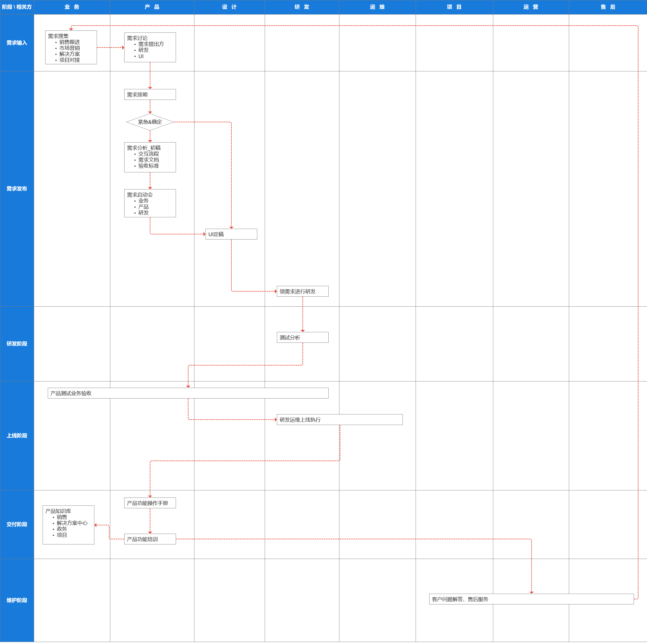Click the 项目对接 bullet text
The height and width of the screenshot is (644, 647).
click(70, 60)
